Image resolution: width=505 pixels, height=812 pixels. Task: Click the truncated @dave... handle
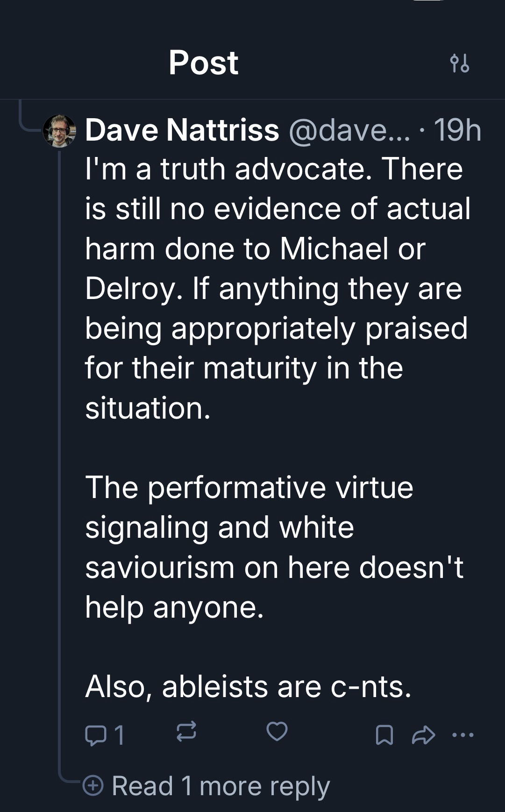(x=349, y=130)
